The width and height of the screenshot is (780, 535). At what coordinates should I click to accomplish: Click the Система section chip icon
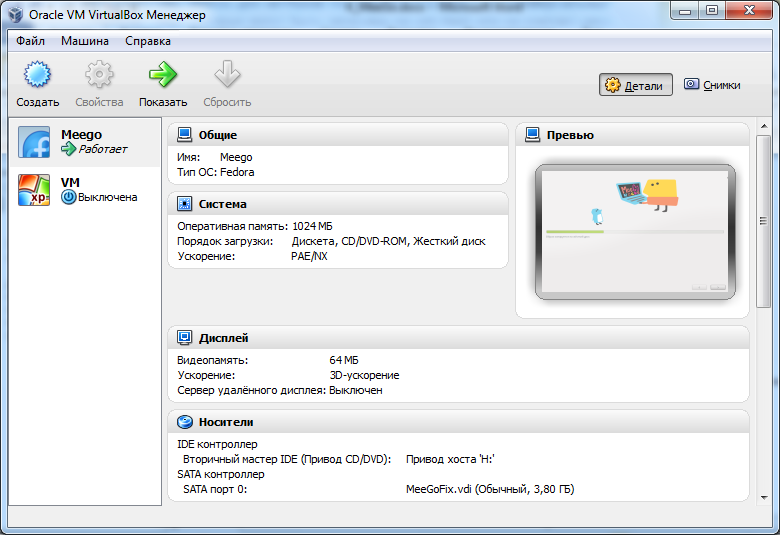185,204
